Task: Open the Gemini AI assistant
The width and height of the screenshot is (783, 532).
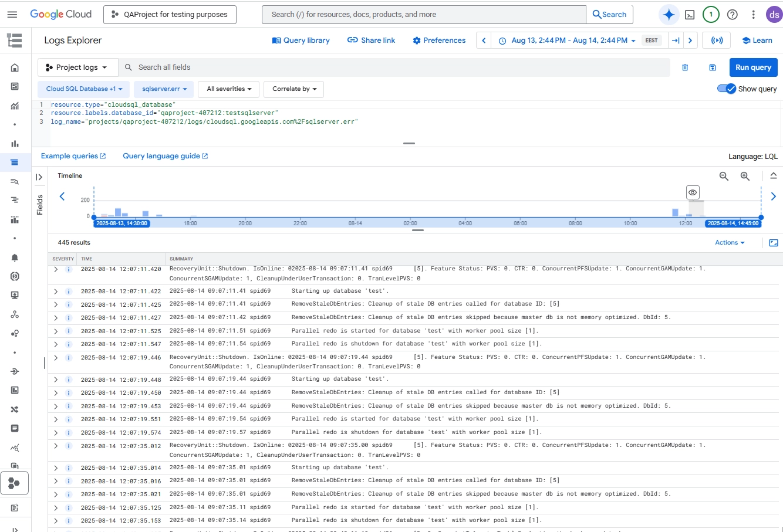Action: click(669, 14)
